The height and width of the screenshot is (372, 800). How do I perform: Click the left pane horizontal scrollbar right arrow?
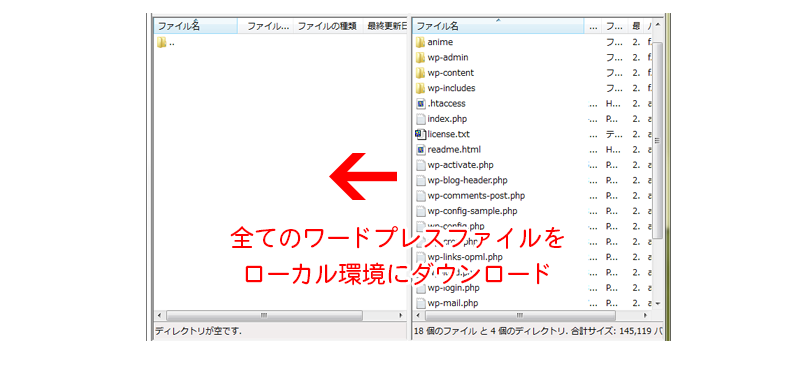click(401, 315)
